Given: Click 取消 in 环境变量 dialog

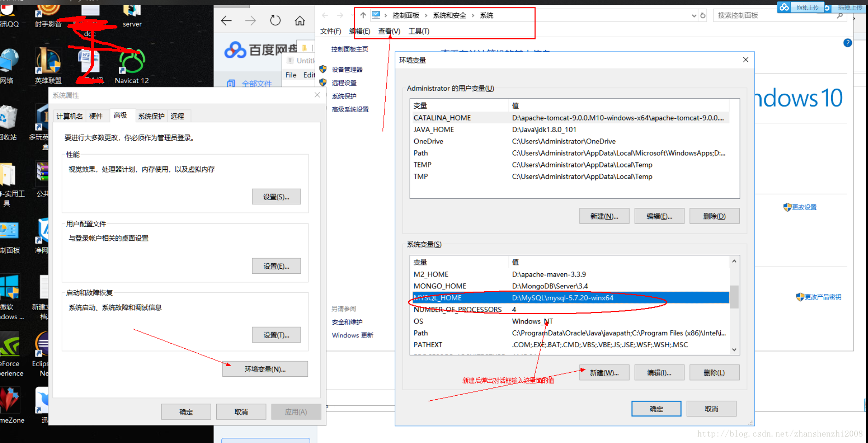Looking at the screenshot, I should [x=712, y=409].
